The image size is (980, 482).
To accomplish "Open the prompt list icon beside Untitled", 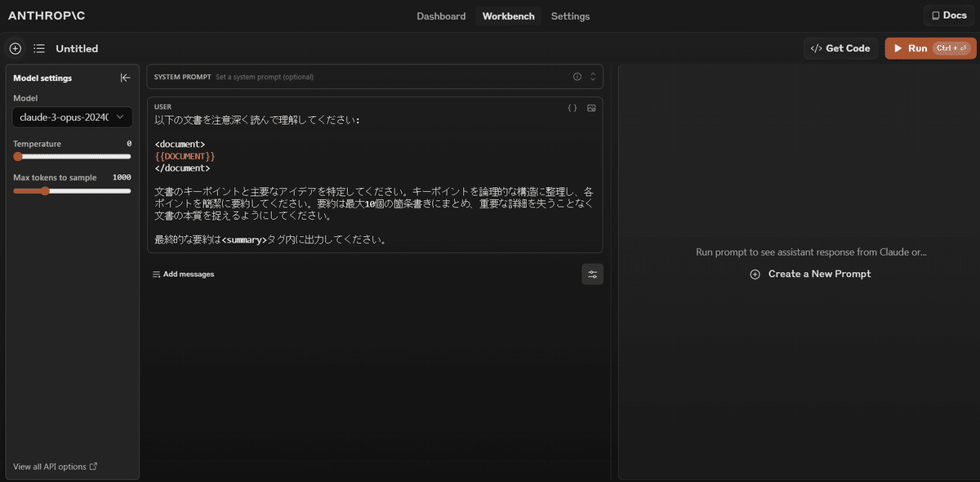I will click(x=38, y=48).
